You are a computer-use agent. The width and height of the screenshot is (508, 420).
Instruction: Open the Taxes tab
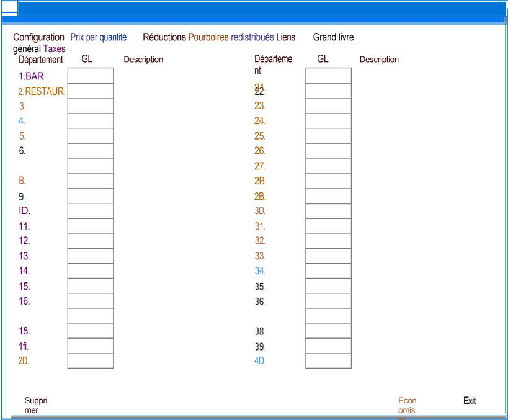(55, 48)
